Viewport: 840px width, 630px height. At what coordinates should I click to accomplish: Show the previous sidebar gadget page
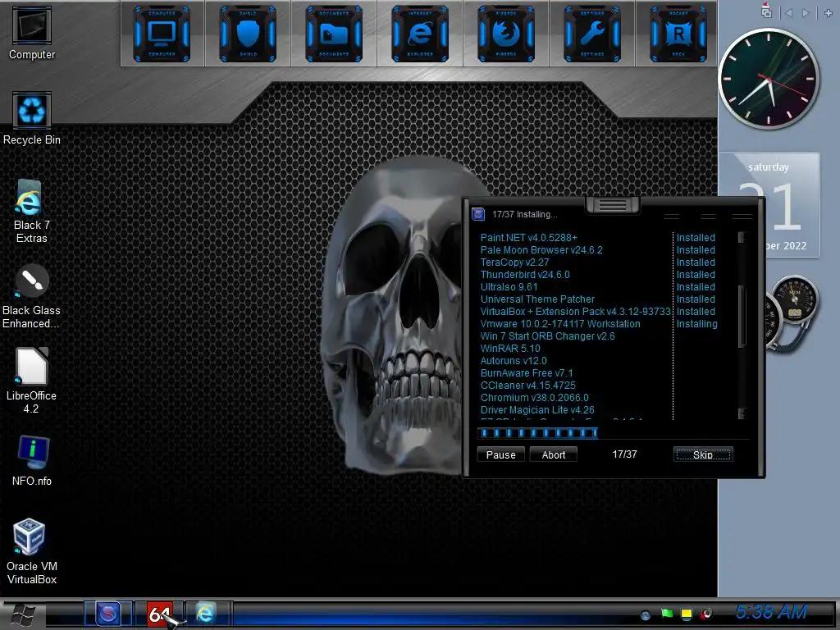click(x=788, y=12)
